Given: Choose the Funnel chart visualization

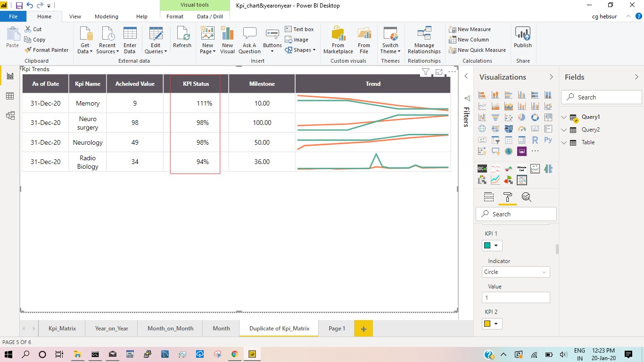Looking at the screenshot, I should click(x=495, y=117).
